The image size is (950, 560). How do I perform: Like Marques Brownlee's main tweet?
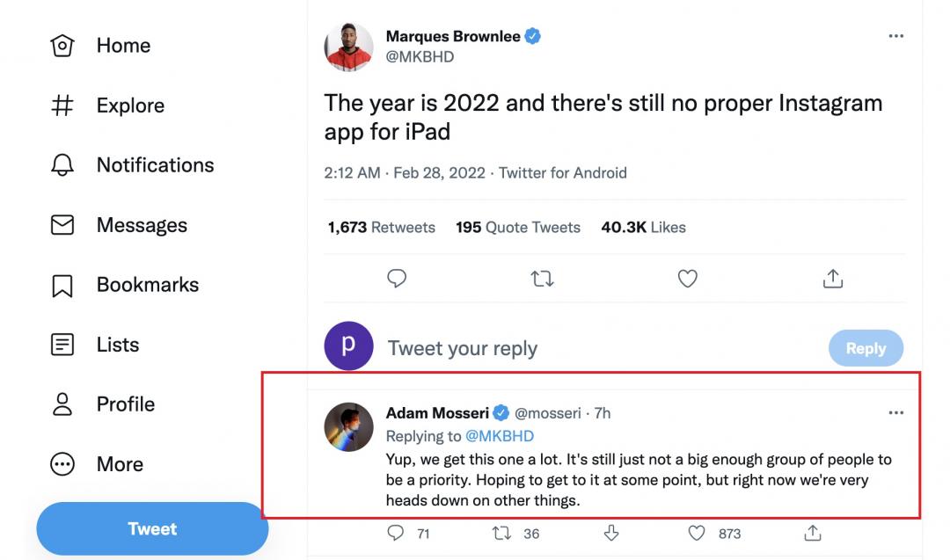coord(688,279)
